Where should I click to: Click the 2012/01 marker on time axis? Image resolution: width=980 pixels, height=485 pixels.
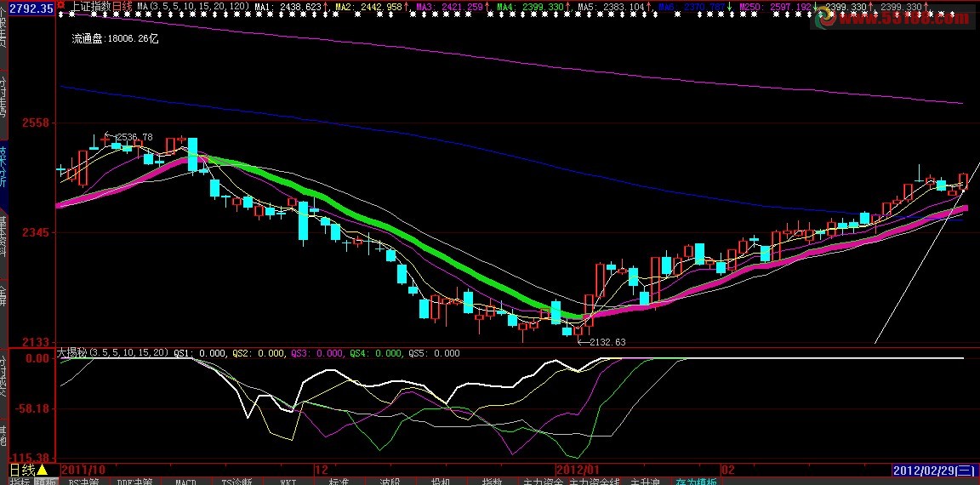point(578,470)
